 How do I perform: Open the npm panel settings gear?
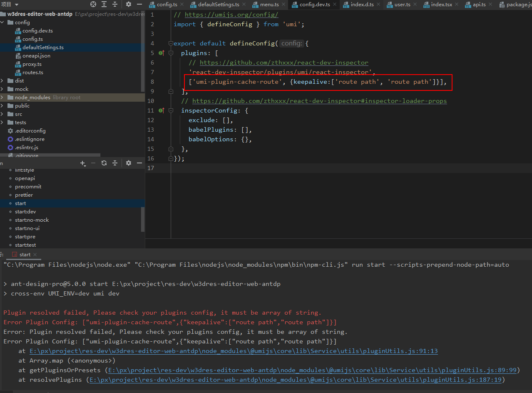pos(128,163)
